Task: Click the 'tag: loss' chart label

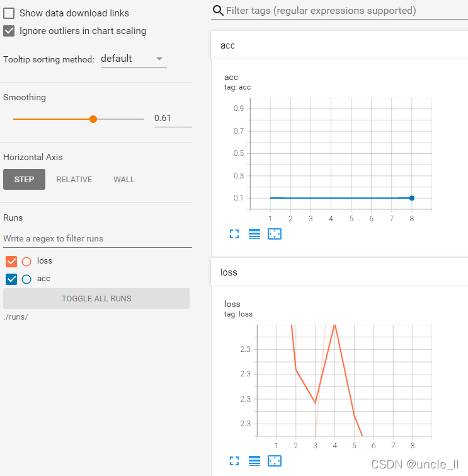Action: pos(238,314)
